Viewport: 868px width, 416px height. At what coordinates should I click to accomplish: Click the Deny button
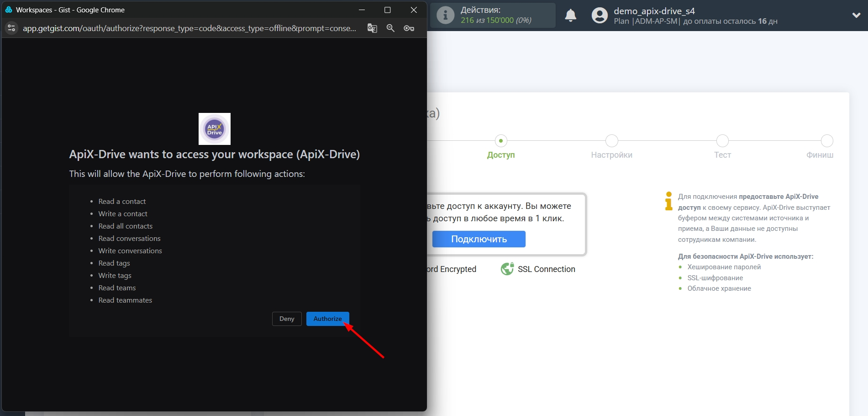287,319
